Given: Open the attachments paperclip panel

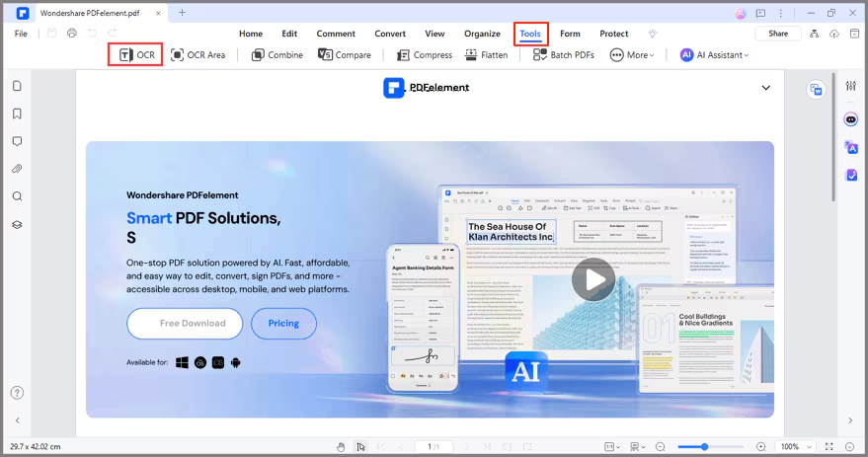Looking at the screenshot, I should [x=17, y=169].
